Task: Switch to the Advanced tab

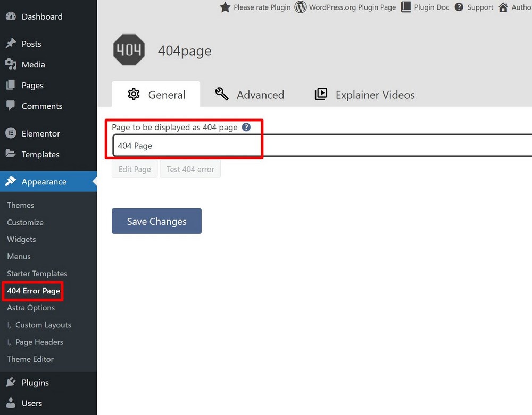Action: pyautogui.click(x=250, y=94)
